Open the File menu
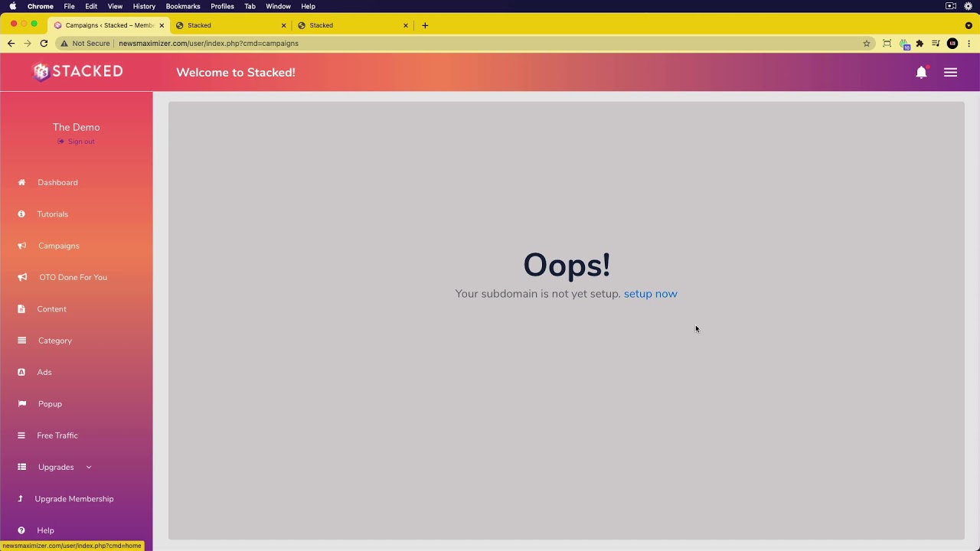 pyautogui.click(x=69, y=6)
